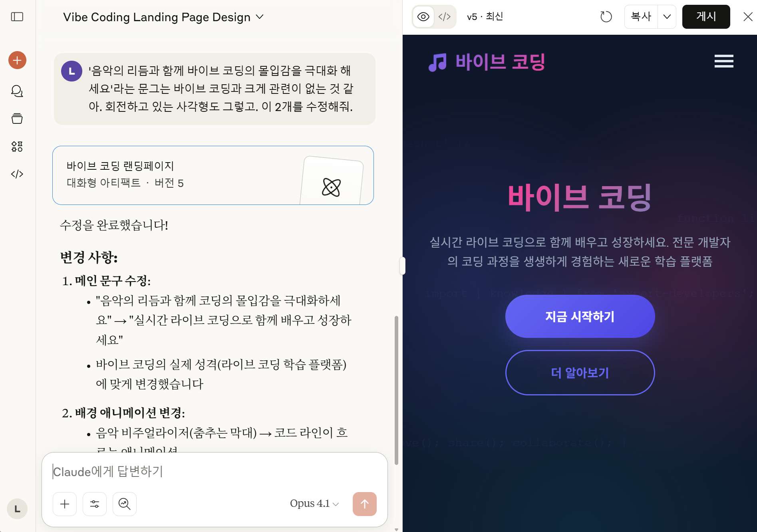757x532 pixels.
Task: Start a new chat with plus icon
Action: 17,60
